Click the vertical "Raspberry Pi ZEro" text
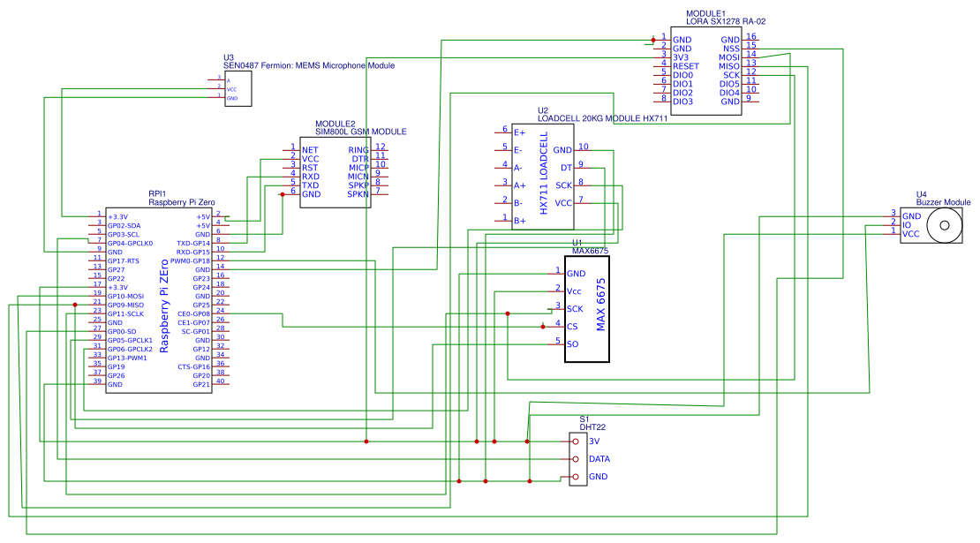The image size is (980, 543). 164,306
